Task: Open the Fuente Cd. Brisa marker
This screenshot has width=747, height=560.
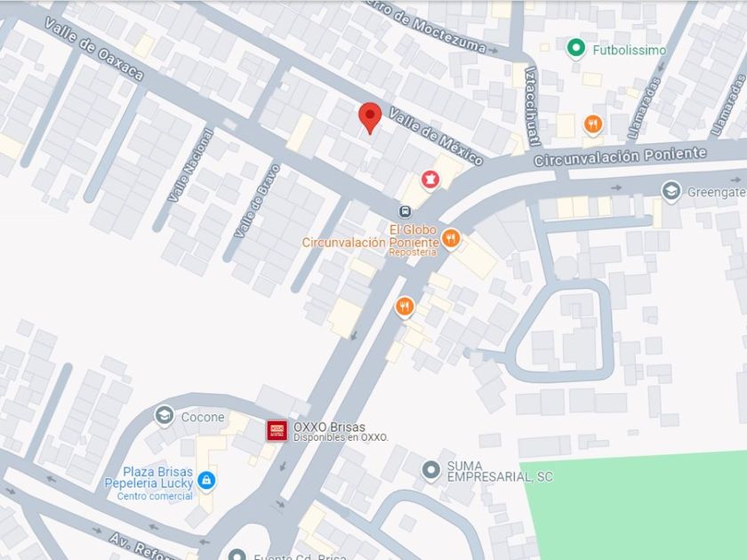Action: (237, 555)
